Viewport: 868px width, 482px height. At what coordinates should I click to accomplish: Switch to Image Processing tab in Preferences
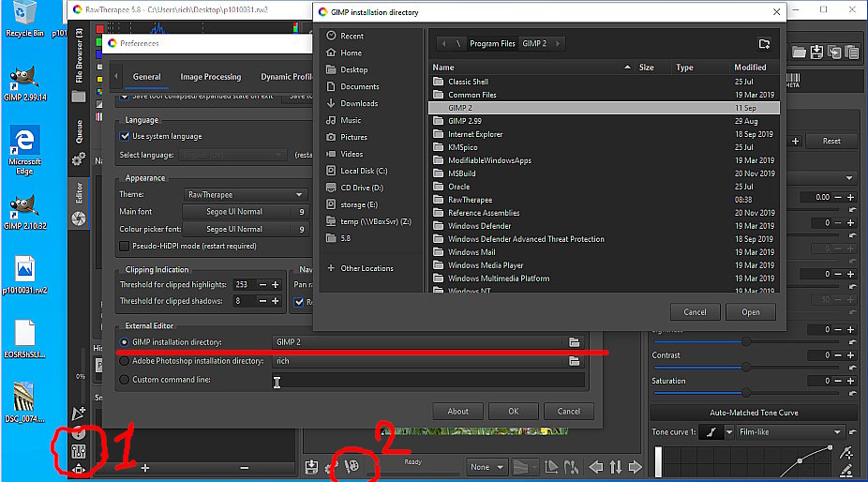(x=210, y=77)
